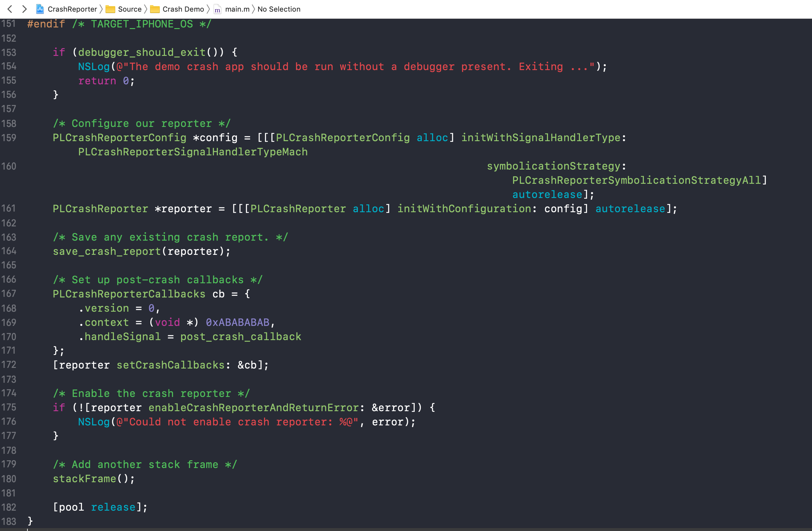Open the Crash Demo breadcrumb item

[x=183, y=9]
